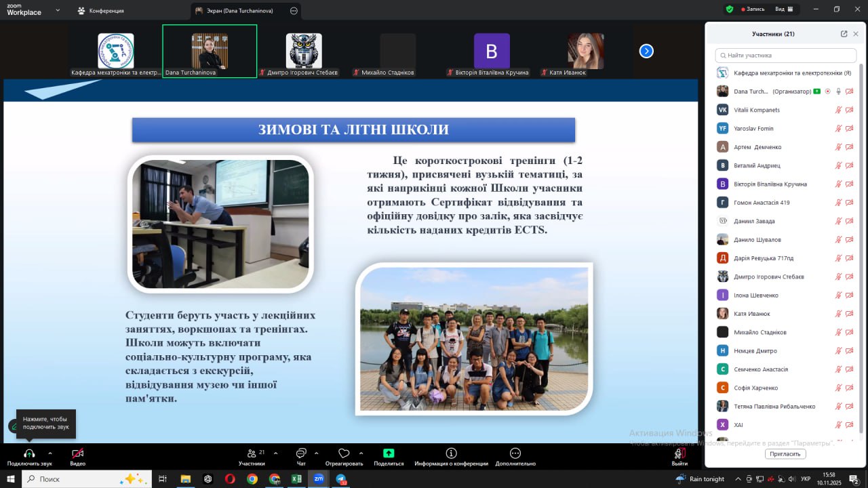Click the green encryption shield icon

click(730, 9)
